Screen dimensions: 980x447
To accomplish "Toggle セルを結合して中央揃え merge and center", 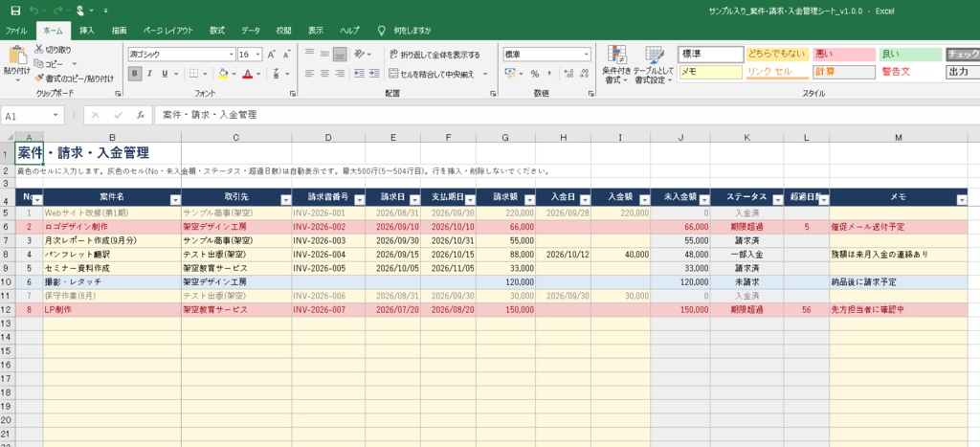I will pyautogui.click(x=432, y=74).
